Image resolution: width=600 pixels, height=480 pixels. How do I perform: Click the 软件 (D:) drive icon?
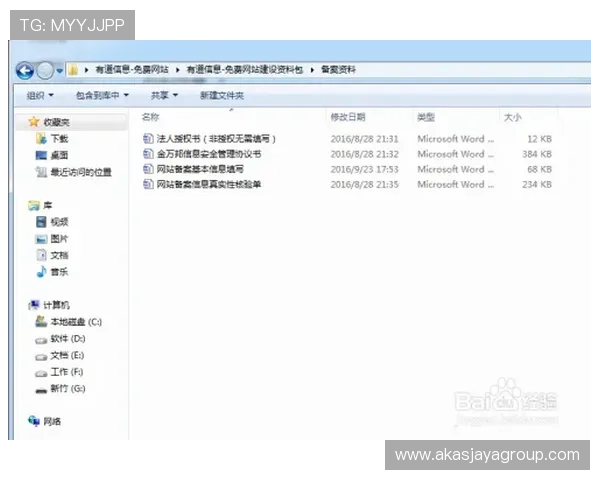click(x=41, y=340)
